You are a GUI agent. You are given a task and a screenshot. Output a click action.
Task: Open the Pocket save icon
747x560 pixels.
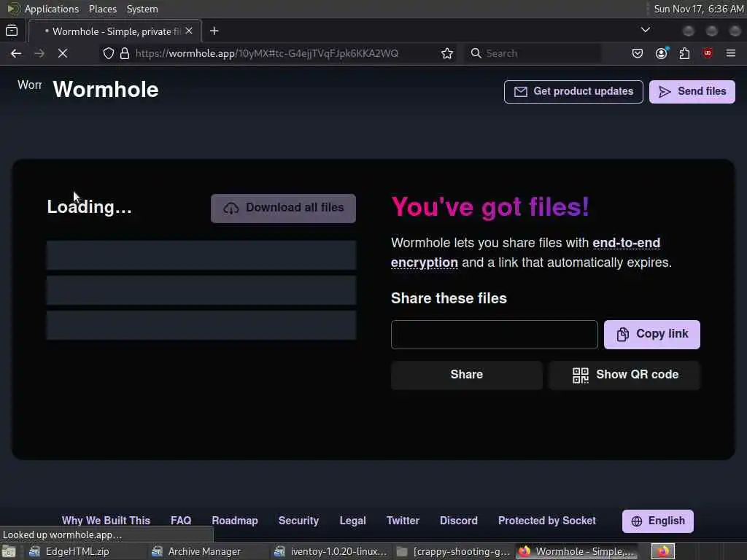638,53
